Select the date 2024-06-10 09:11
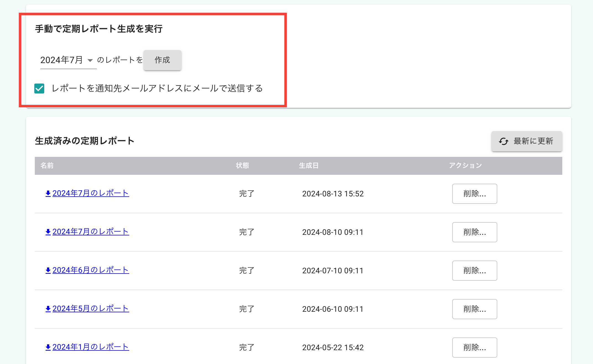 tap(333, 309)
